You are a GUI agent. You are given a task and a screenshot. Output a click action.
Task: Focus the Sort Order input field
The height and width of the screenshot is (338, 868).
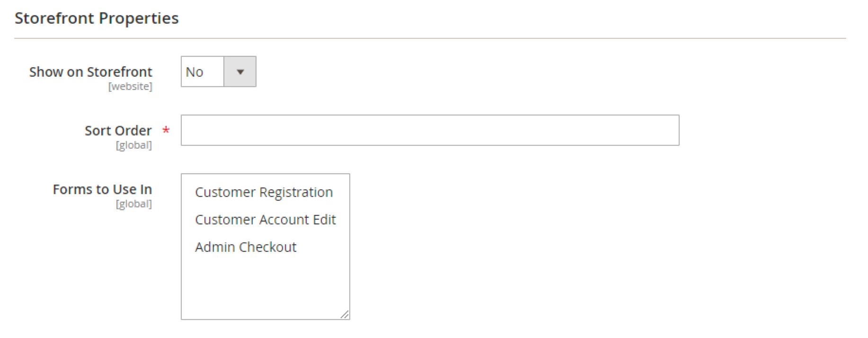[430, 130]
